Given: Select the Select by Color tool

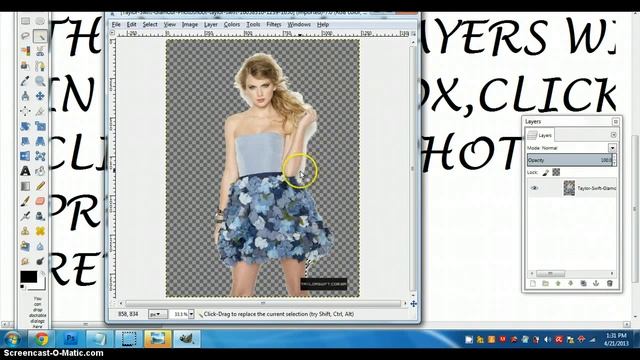Looking at the screenshot, I should tap(25, 51).
